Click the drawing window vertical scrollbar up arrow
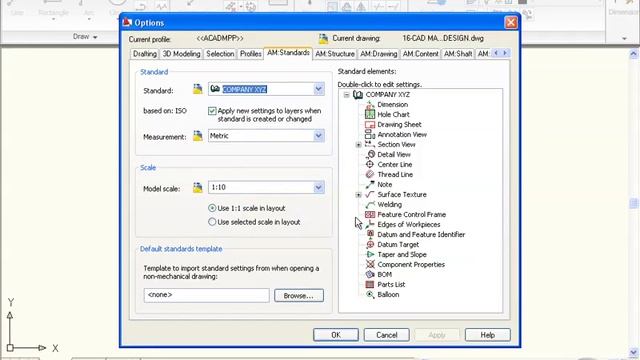Viewport: 640px width, 360px height. click(633, 54)
